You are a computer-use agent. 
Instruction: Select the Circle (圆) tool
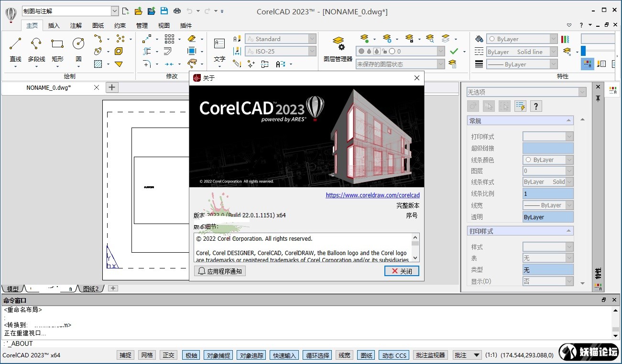[78, 49]
